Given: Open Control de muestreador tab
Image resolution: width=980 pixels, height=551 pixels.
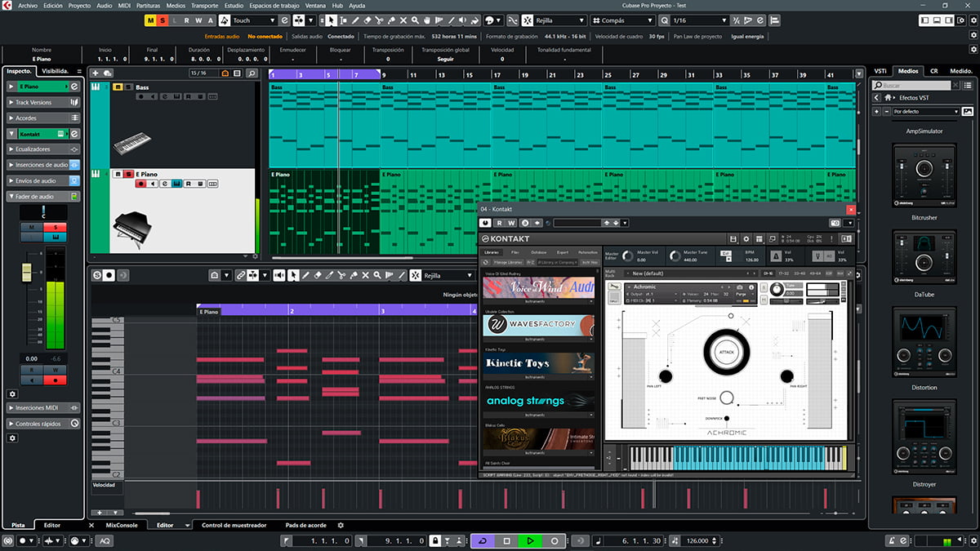Looking at the screenshot, I should click(235, 525).
